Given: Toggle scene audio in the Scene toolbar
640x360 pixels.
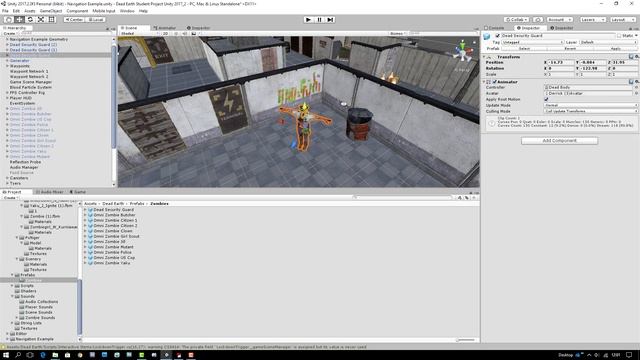Looking at the screenshot, I should [184, 33].
